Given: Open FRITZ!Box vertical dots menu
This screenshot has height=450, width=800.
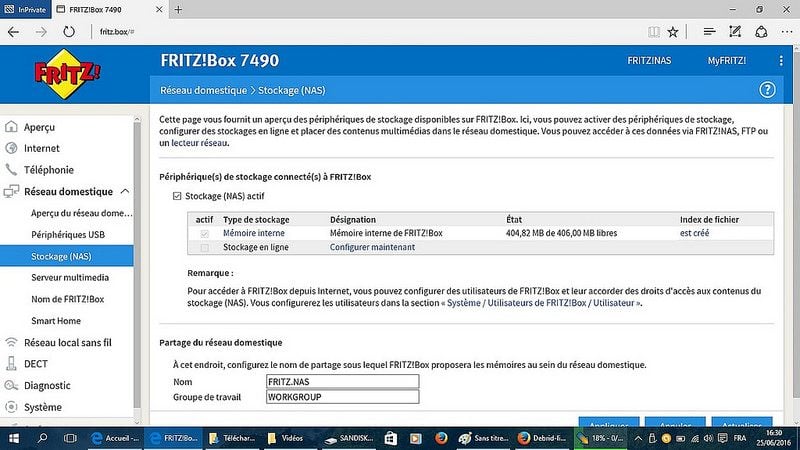Looking at the screenshot, I should click(781, 61).
